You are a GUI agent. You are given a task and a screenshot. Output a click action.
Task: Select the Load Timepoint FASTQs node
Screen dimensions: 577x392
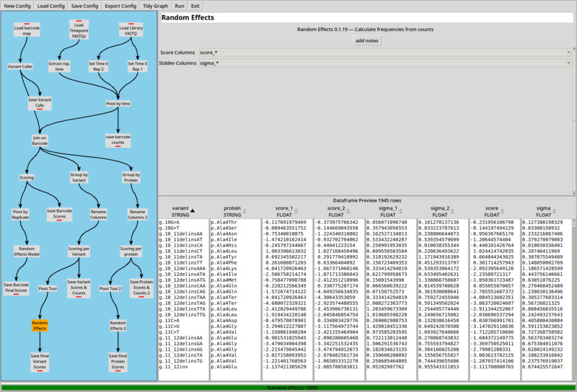click(x=79, y=30)
